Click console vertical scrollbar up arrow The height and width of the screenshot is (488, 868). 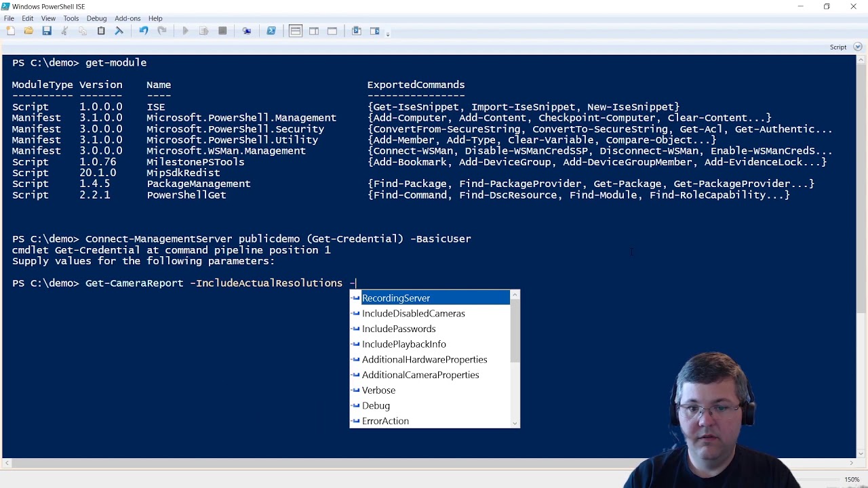(x=861, y=60)
